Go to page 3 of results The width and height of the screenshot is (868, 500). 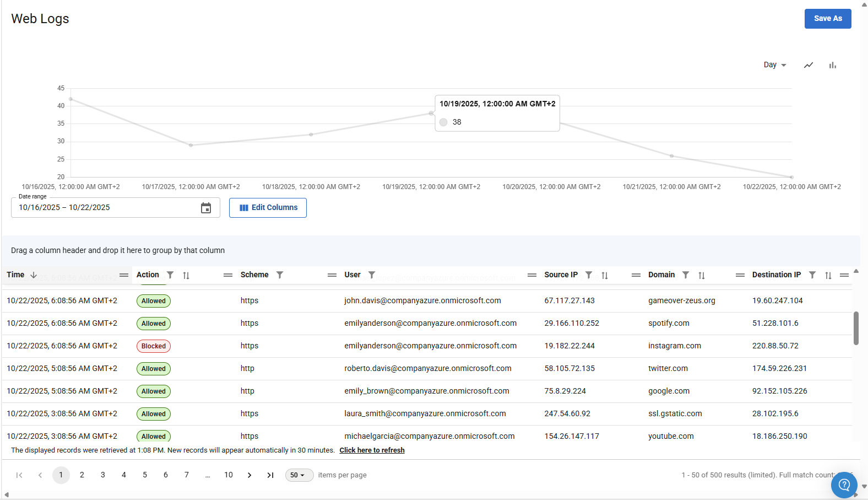(103, 475)
